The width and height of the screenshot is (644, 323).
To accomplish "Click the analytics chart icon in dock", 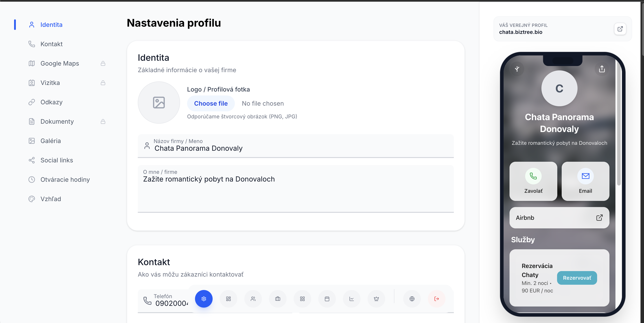I will (351, 299).
